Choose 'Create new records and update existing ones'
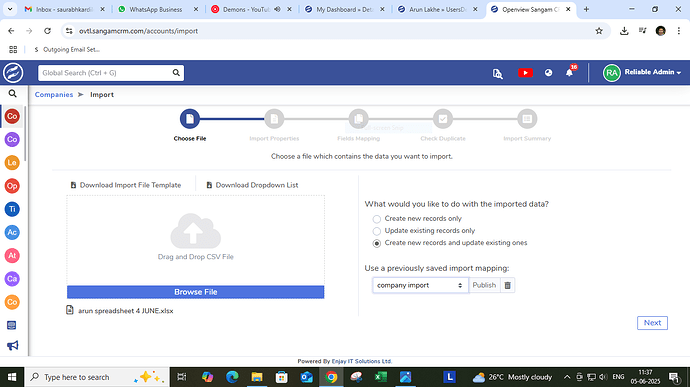This screenshot has width=690, height=387. click(377, 243)
